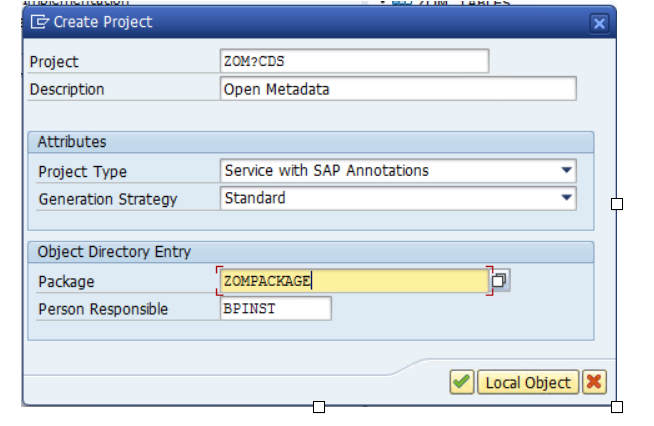
Task: Click the Create Project title text
Action: (x=103, y=21)
